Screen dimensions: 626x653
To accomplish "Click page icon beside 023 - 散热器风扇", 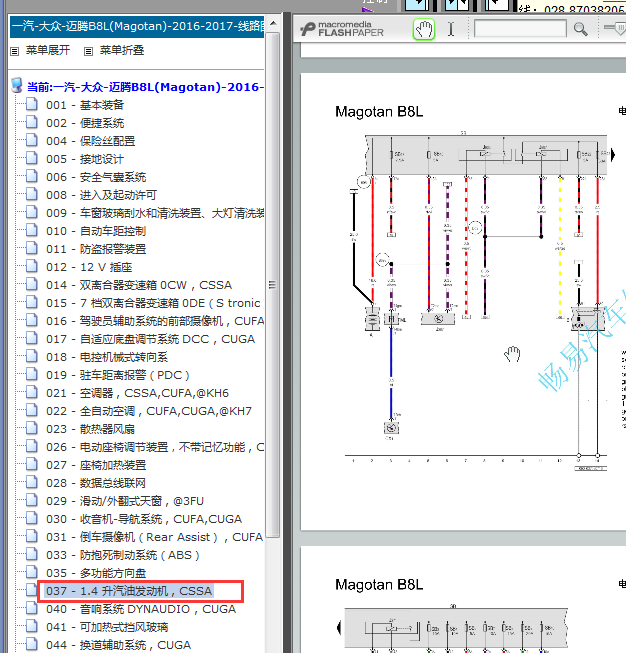I will click(32, 428).
